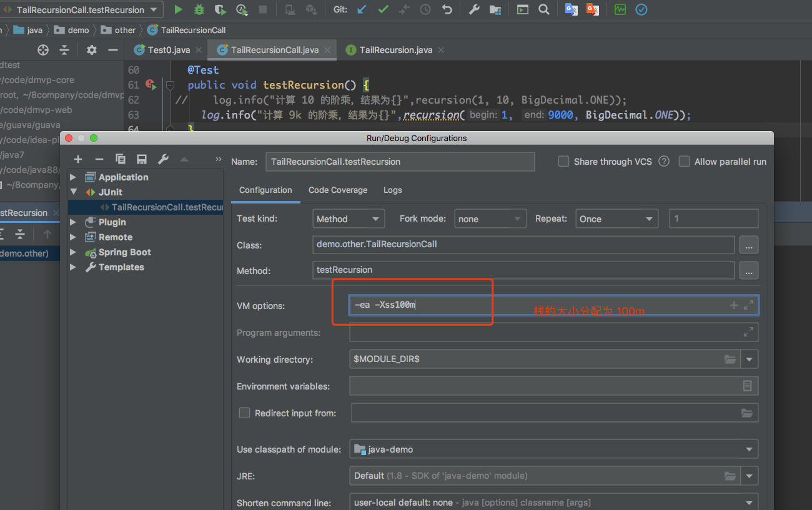
Task: Open the wrench settings icon in main toolbar
Action: point(474,9)
